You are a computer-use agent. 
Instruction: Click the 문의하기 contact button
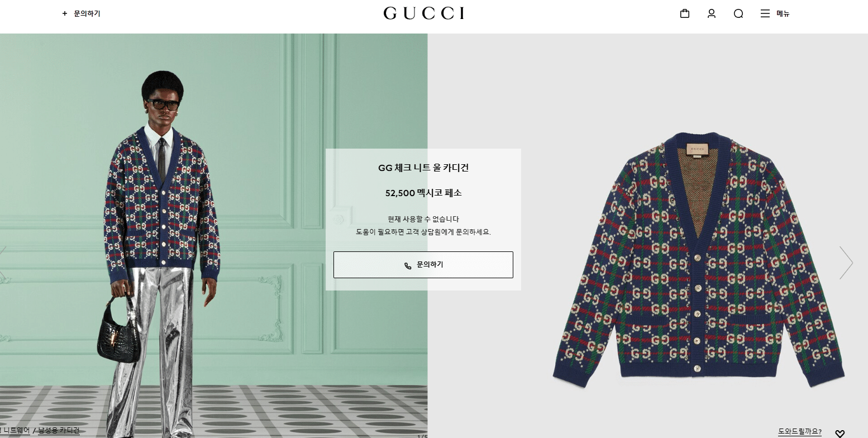(x=423, y=265)
